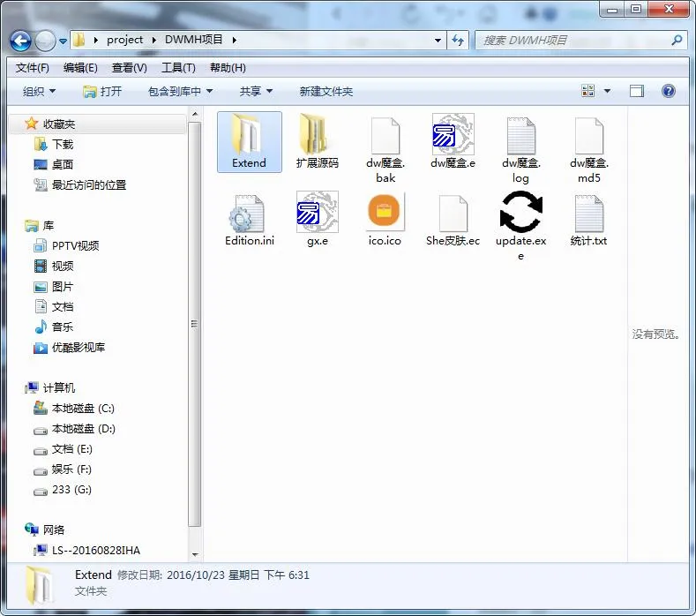The height and width of the screenshot is (616, 696).
Task: Click the project breadcrumb segment
Action: pos(124,40)
